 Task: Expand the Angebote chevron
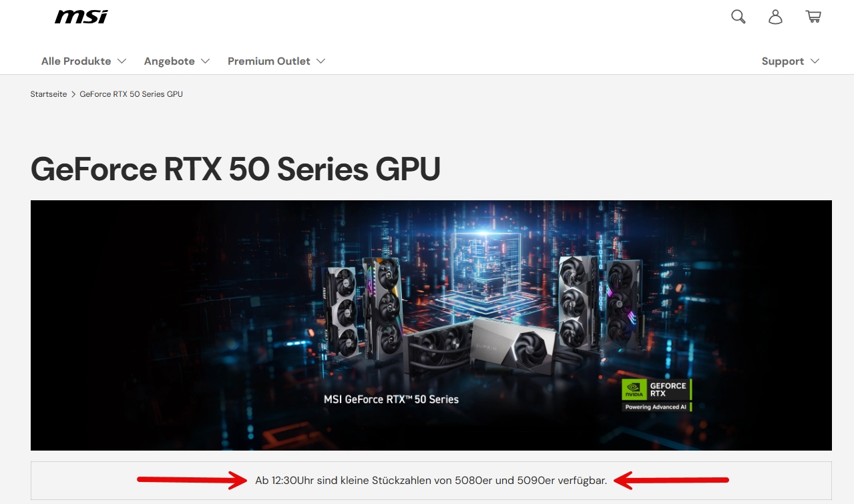pyautogui.click(x=205, y=61)
